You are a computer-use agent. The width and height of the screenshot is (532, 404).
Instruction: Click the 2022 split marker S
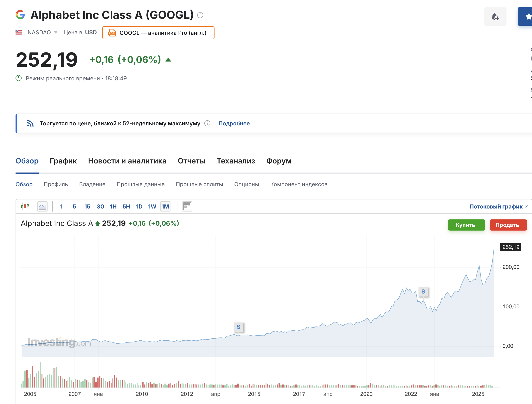pos(423,292)
